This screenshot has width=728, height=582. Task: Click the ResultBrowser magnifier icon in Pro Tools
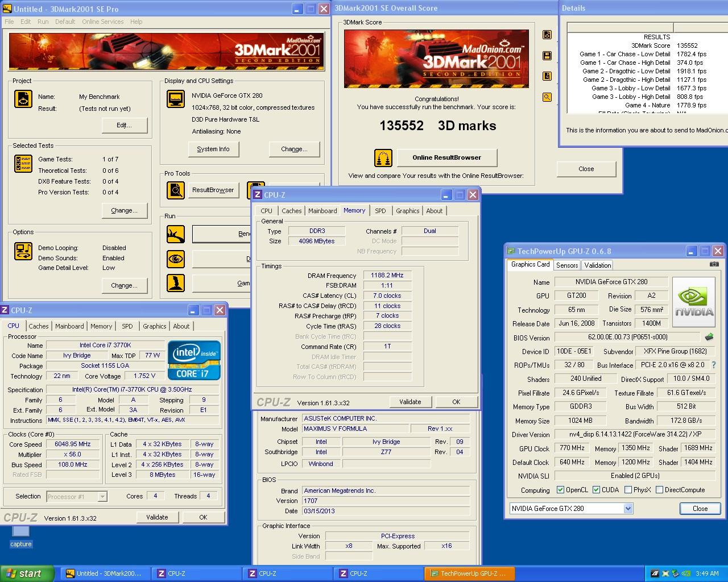(175, 190)
